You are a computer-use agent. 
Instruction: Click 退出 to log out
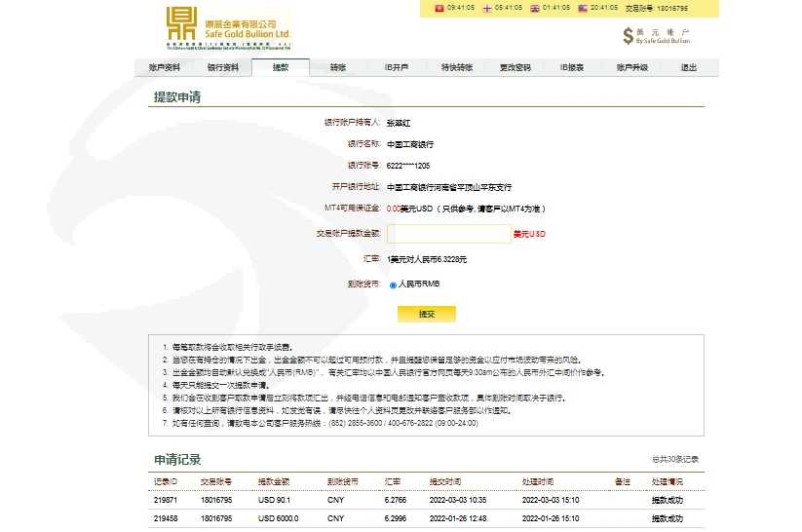(x=689, y=67)
